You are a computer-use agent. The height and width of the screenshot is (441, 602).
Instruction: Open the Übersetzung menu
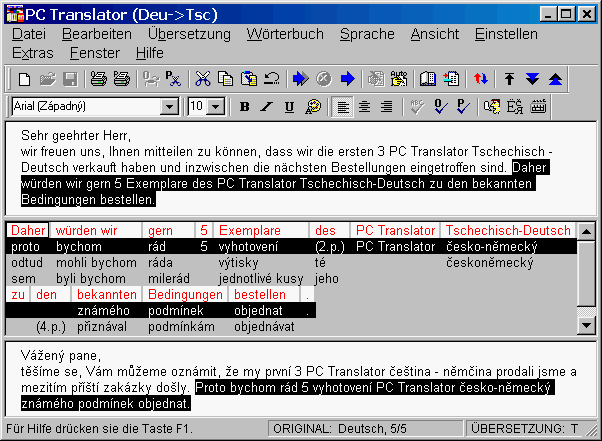(x=189, y=34)
